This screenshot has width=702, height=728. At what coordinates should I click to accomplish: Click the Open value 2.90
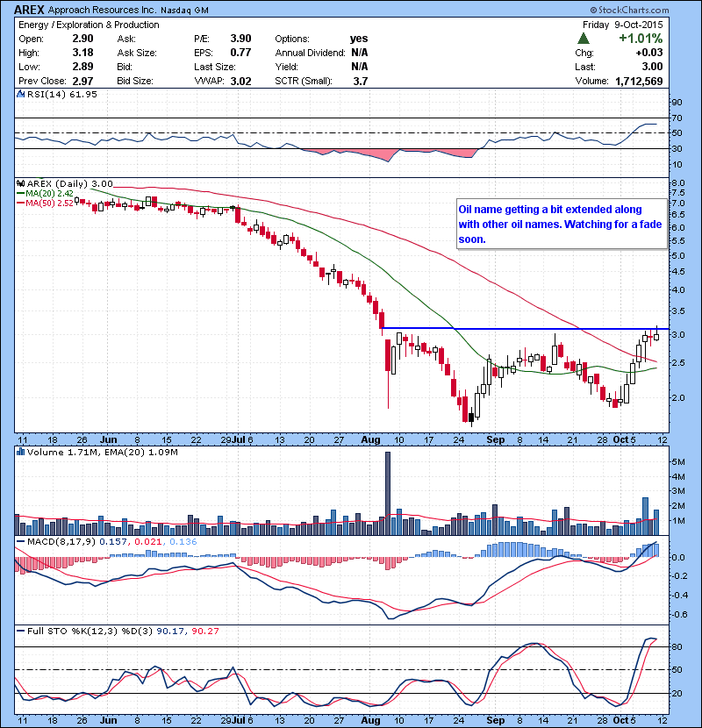pos(82,39)
